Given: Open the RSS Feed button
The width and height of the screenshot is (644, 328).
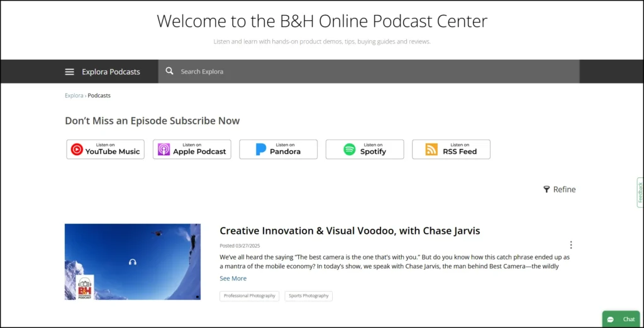Looking at the screenshot, I should pyautogui.click(x=451, y=150).
